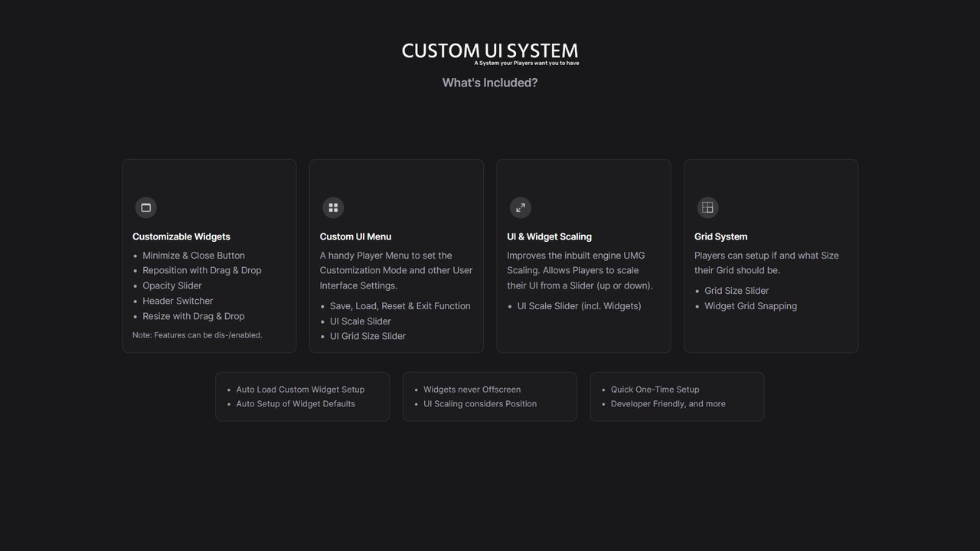Click the 'Minimize & Close Button' bullet
The image size is (980, 551).
(x=194, y=256)
